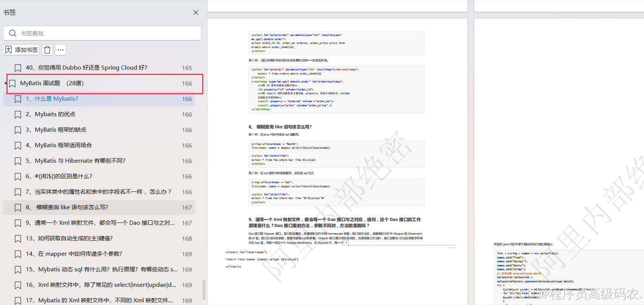Viewport: 644px width, 305px height.
Task: Click the getOrder resultMap code block
Action: click(x=336, y=89)
